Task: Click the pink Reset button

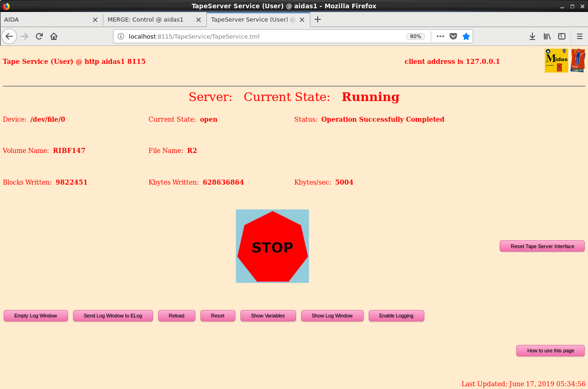Action: 218,316
